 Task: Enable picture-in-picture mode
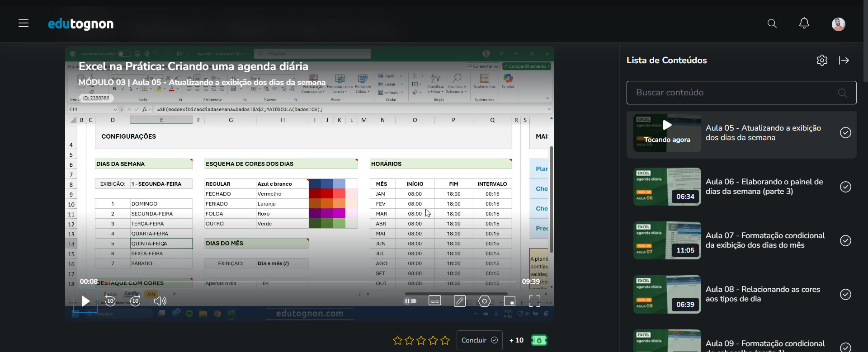click(509, 301)
